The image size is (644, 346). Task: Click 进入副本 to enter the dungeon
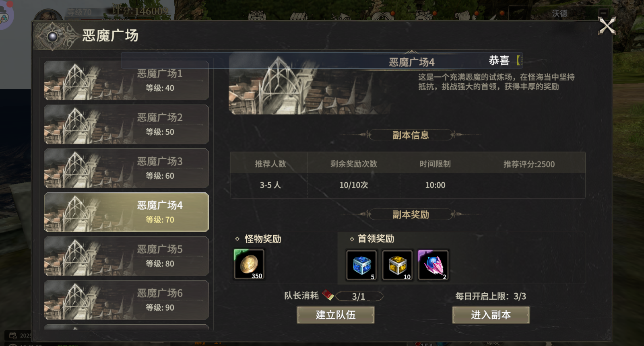(x=491, y=315)
